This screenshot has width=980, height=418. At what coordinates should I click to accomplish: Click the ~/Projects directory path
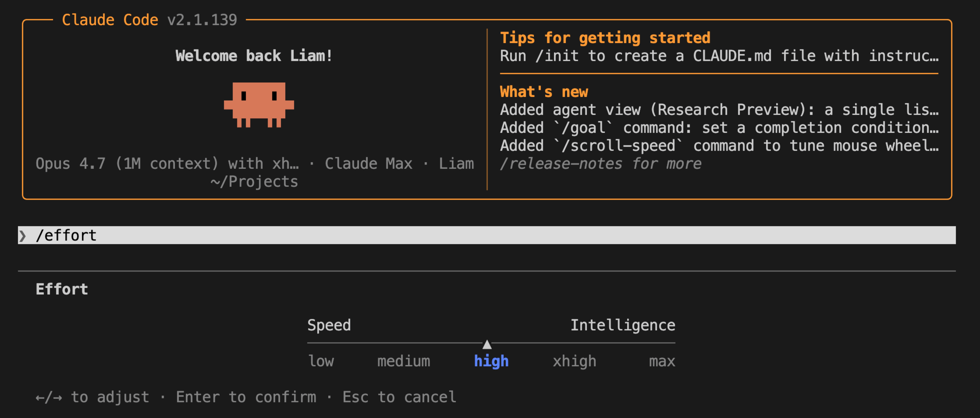[254, 182]
